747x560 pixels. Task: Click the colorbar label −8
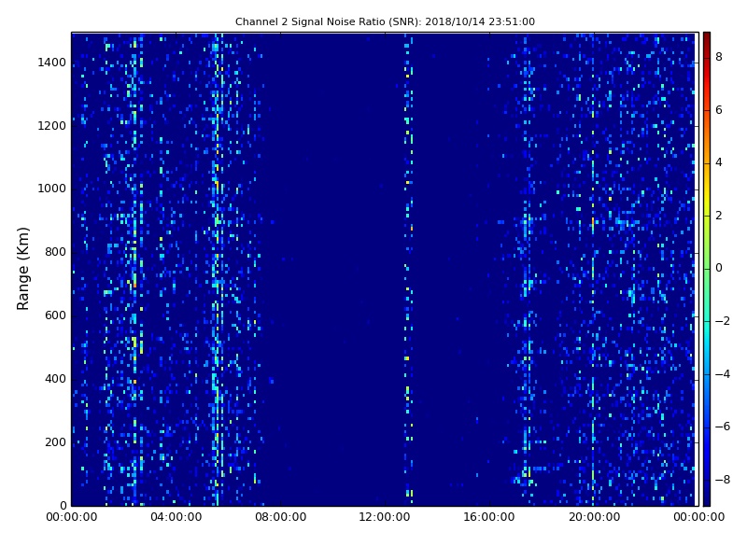pyautogui.click(x=723, y=480)
